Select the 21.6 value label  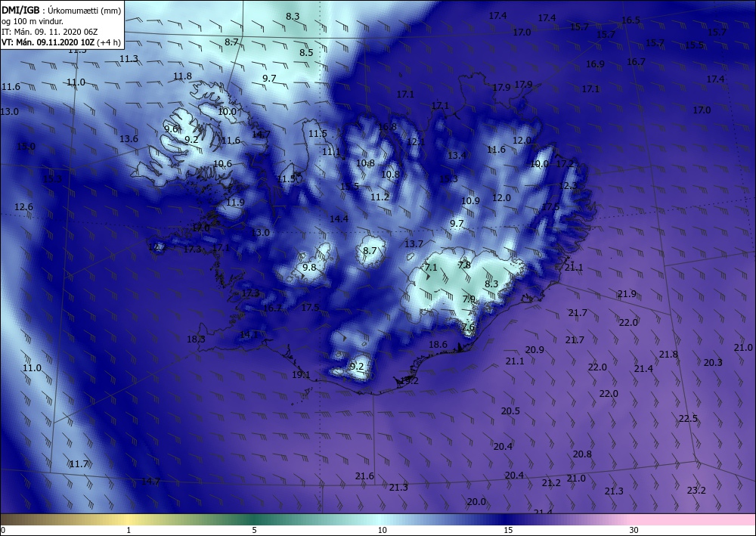(x=364, y=476)
